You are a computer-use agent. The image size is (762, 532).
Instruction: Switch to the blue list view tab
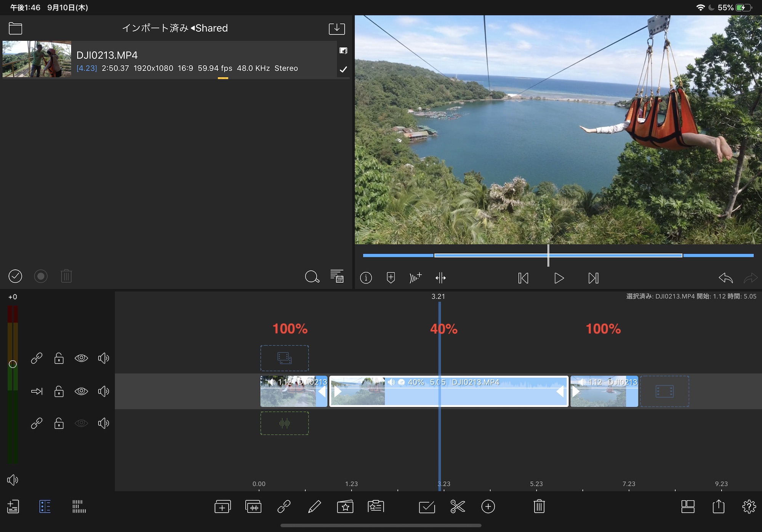(45, 506)
